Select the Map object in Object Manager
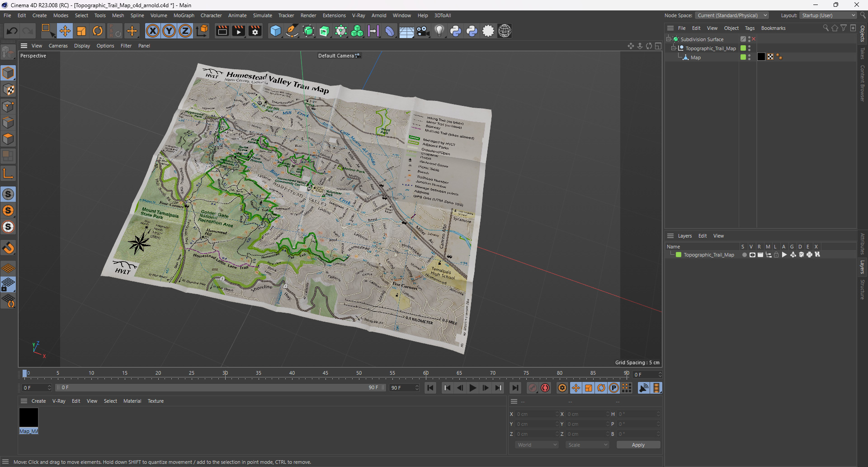868x467 pixels. [x=695, y=57]
